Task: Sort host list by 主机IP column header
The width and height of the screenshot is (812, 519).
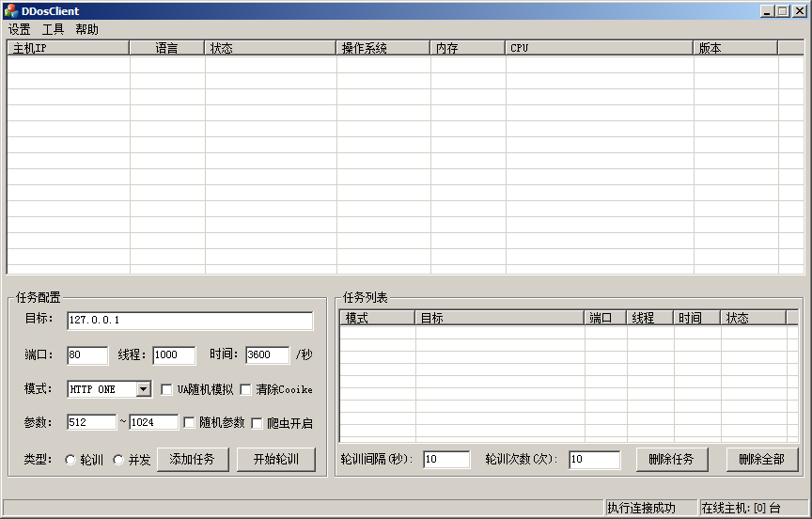Action: tap(68, 48)
